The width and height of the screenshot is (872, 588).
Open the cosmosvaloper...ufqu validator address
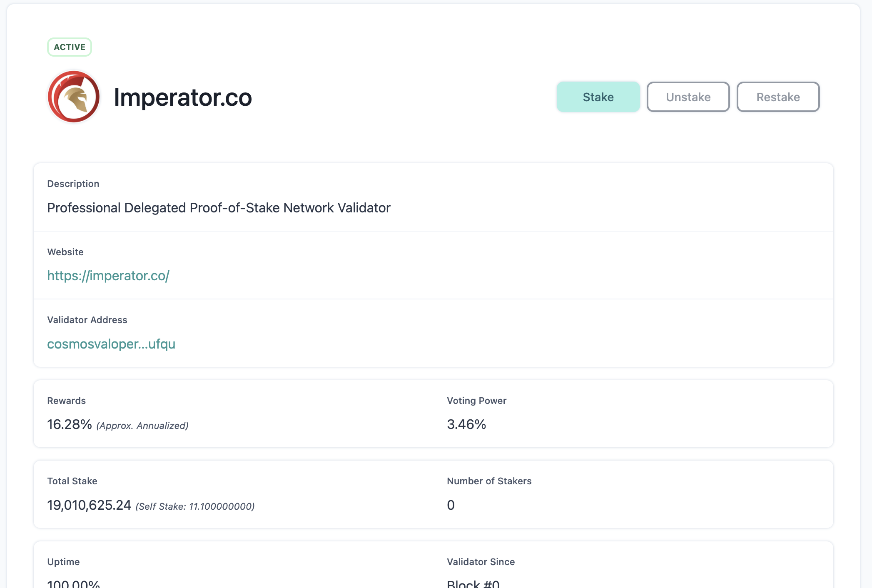coord(111,344)
